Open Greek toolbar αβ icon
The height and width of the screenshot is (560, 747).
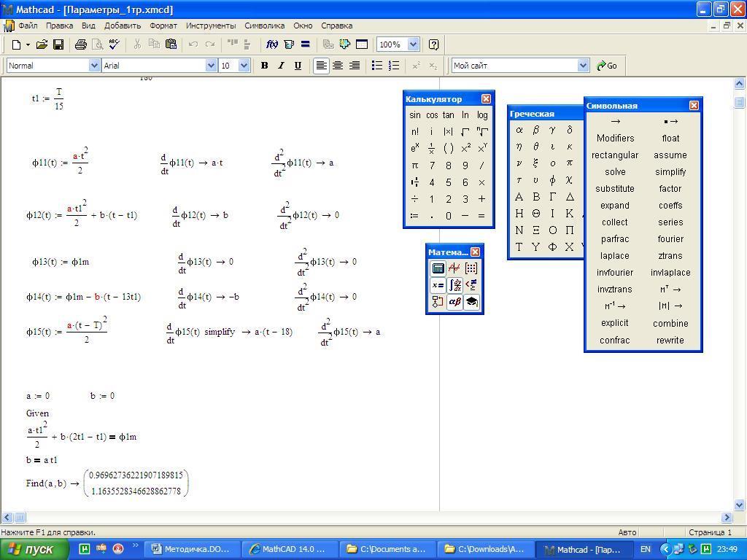pyautogui.click(x=454, y=302)
